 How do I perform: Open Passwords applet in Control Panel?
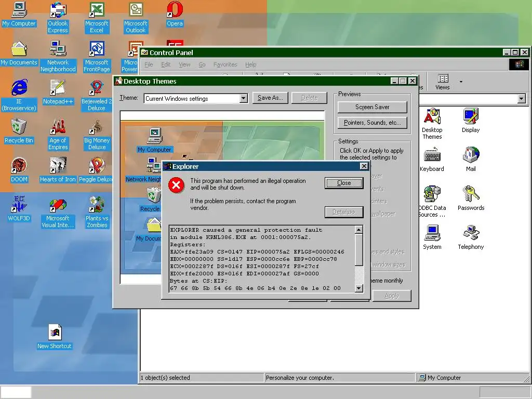point(471,198)
